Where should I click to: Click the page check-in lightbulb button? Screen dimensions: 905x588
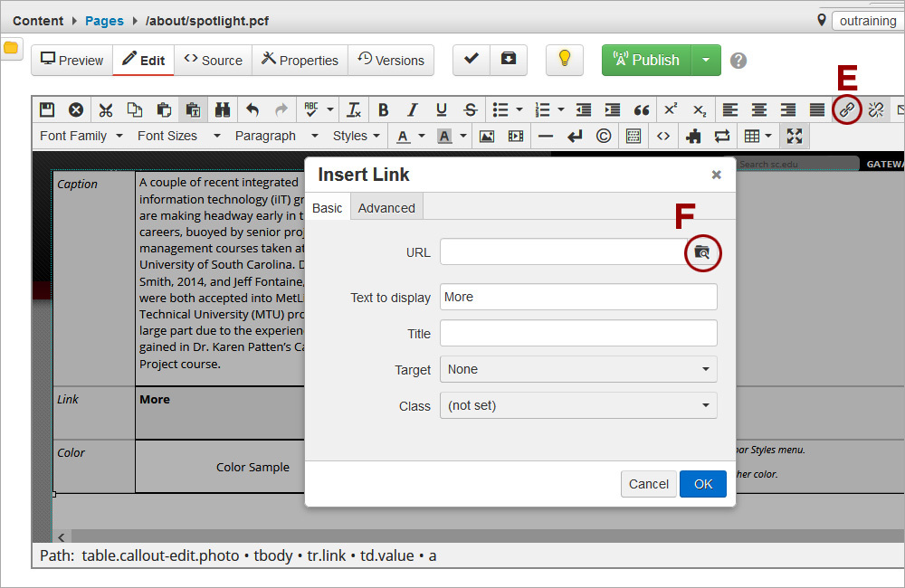[x=565, y=60]
